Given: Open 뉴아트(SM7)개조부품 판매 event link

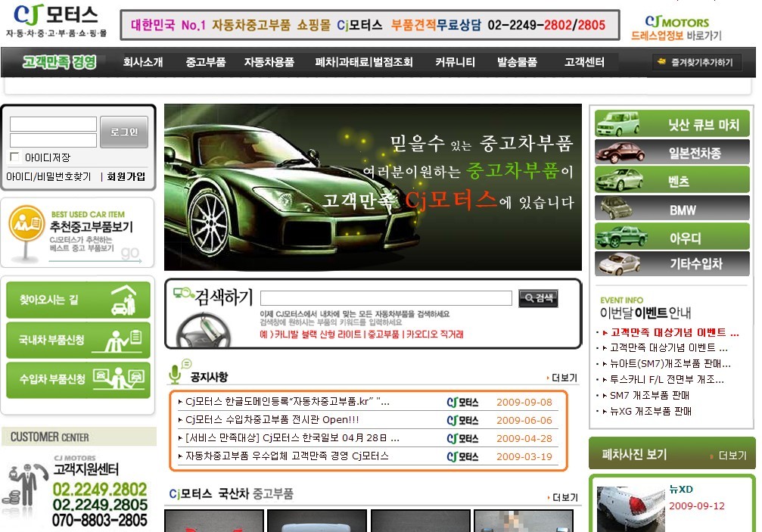Looking at the screenshot, I should coord(670,363).
